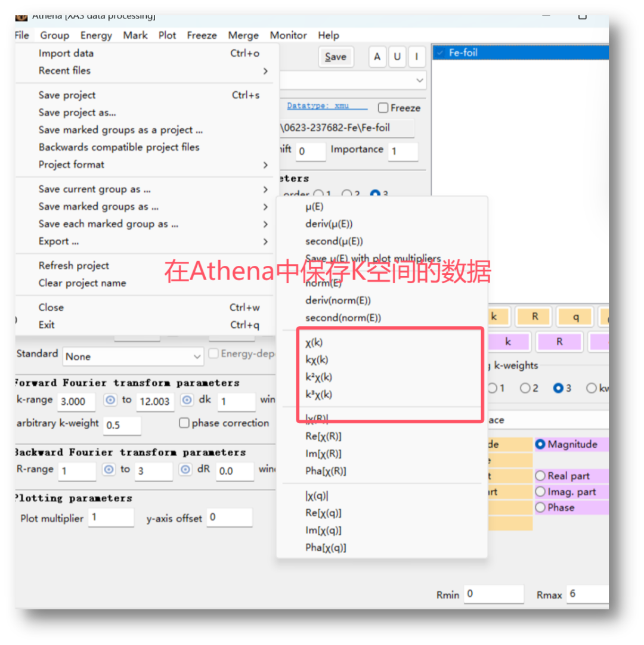Image resolution: width=644 pixels, height=645 pixels.
Task: Select k³χ(k) in save submenu
Action: (319, 394)
